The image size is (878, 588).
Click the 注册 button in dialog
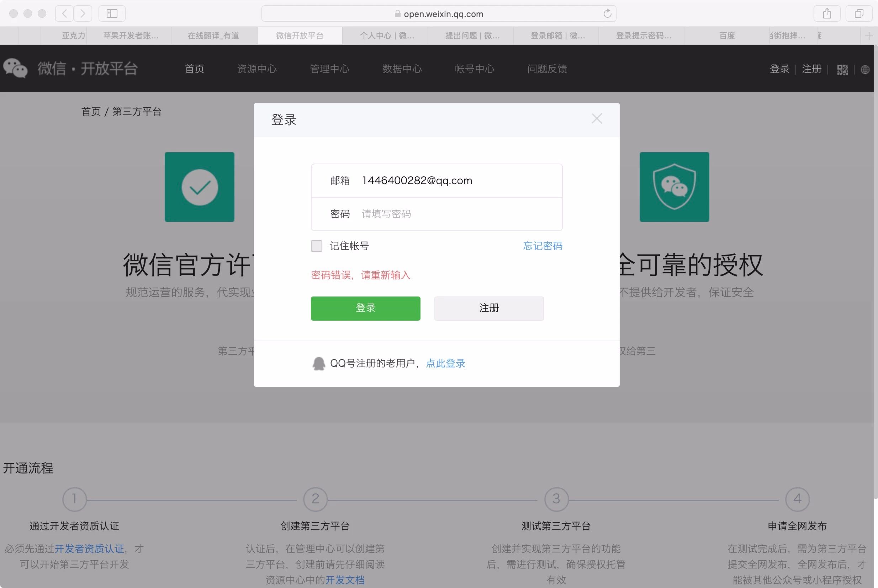(489, 308)
